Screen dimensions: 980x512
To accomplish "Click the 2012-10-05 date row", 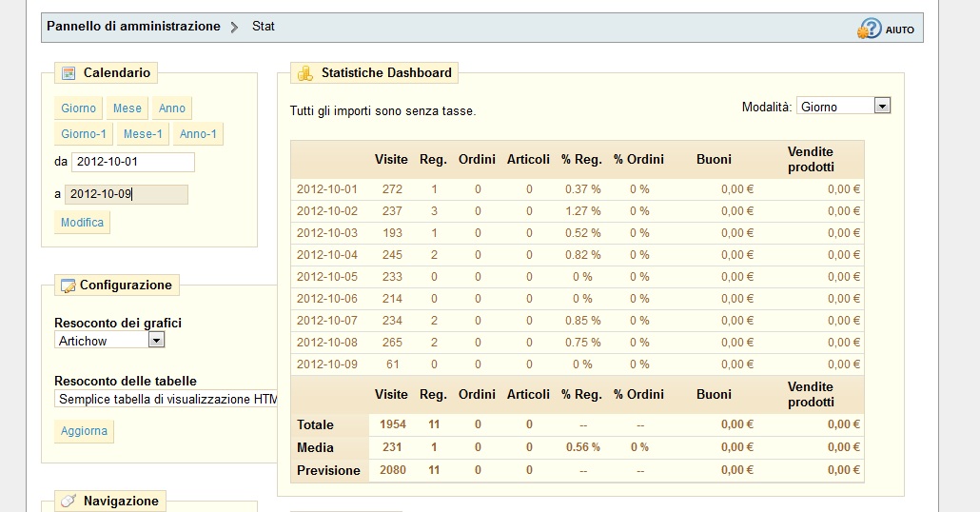I will (x=578, y=277).
